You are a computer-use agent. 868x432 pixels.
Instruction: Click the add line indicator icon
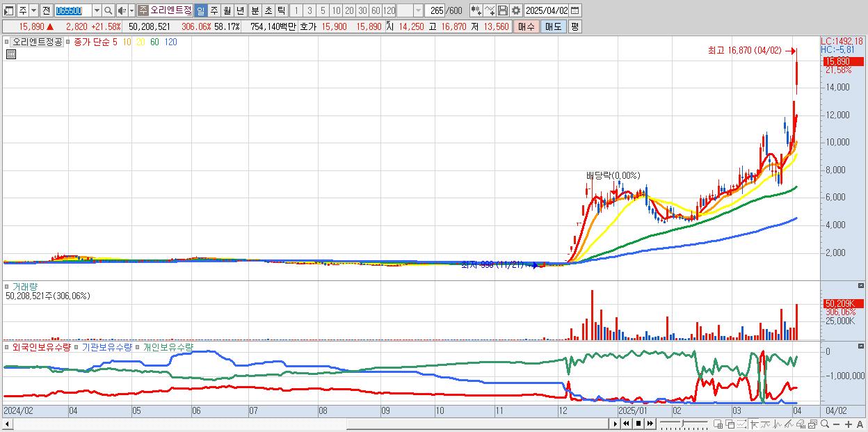tap(489, 10)
